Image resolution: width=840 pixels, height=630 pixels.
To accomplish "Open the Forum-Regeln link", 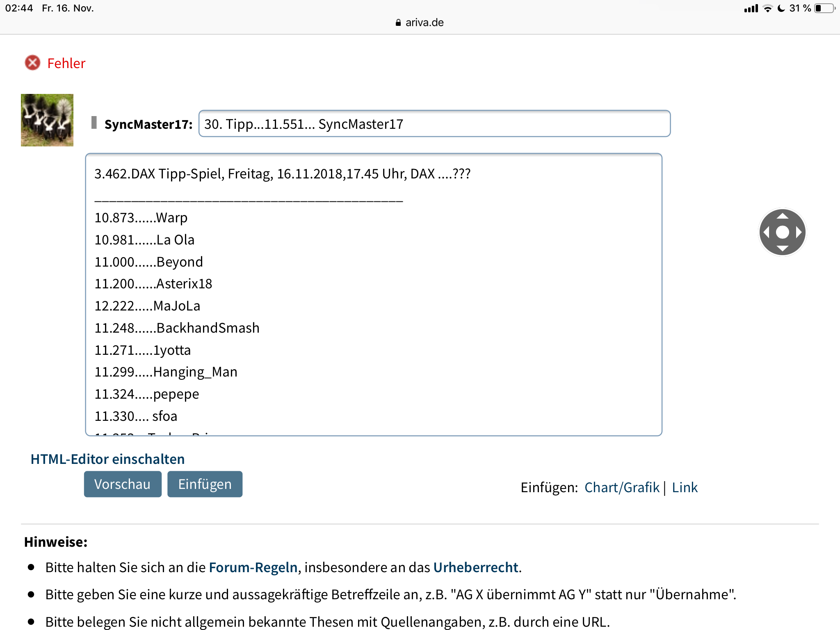I will click(x=253, y=567).
